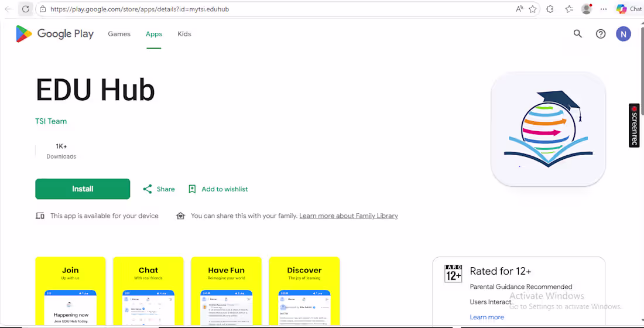644x328 pixels.
Task: Click the EDU Hub title text
Action: point(95,90)
